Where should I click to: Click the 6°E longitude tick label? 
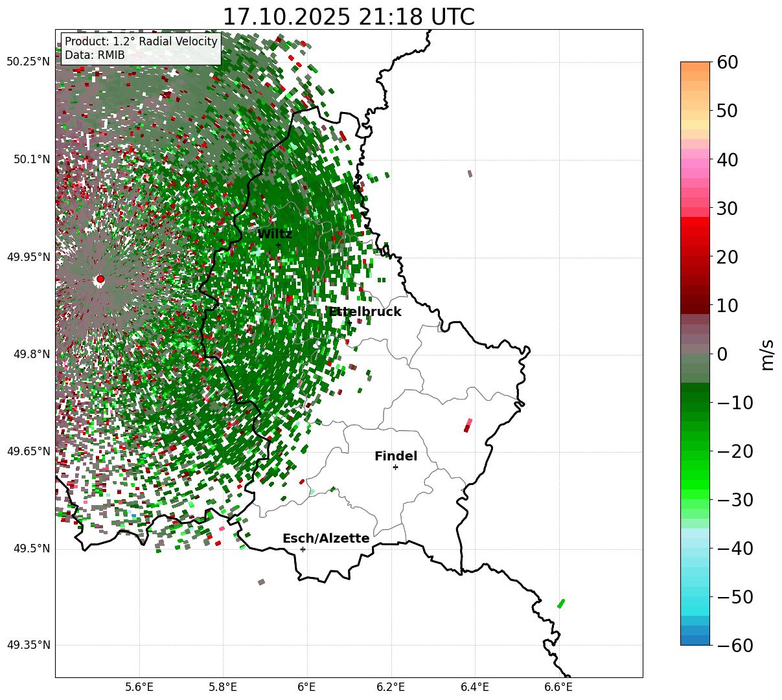pyautogui.click(x=307, y=687)
